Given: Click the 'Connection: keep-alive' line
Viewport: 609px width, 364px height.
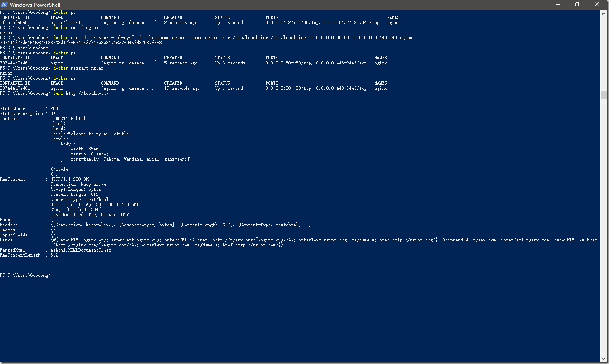Looking at the screenshot, I should [78, 185].
